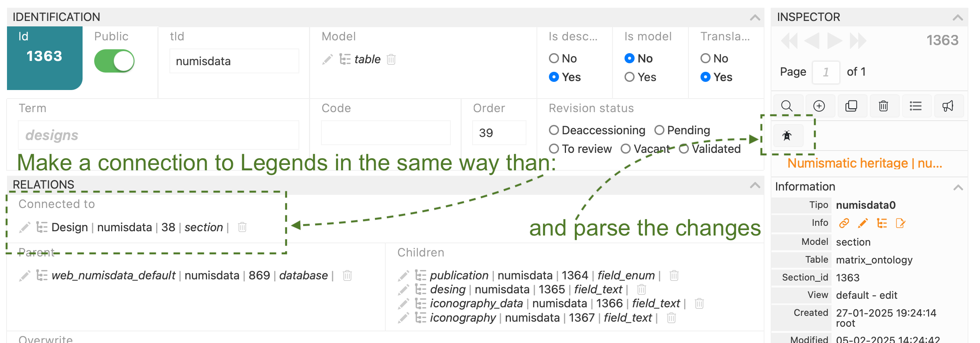
Task: Click the tld numisdata input field
Action: pyautogui.click(x=234, y=61)
